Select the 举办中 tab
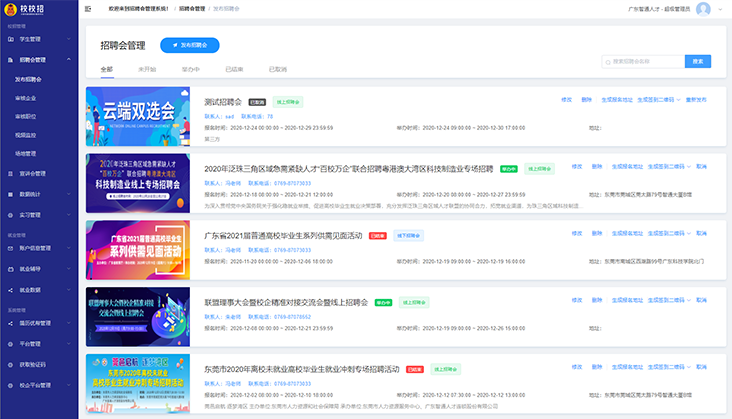732x419 pixels. point(190,69)
